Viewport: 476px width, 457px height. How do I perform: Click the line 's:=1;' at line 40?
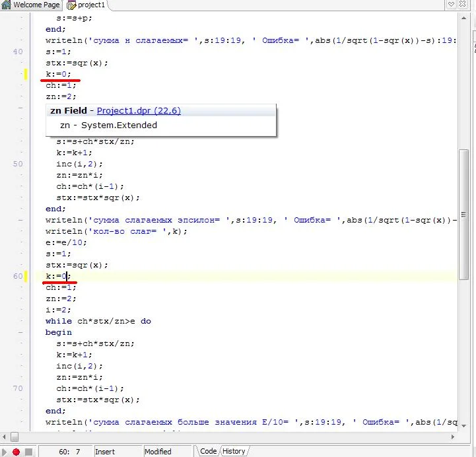point(58,52)
